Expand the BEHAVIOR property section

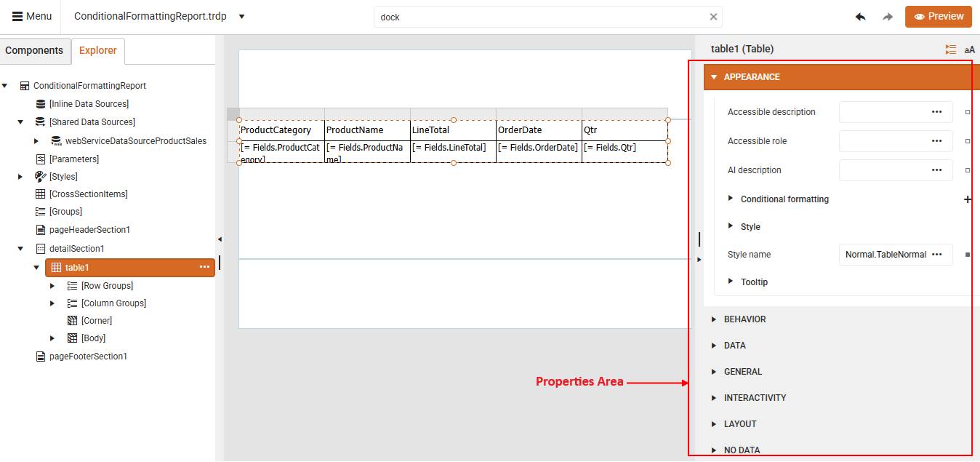(x=746, y=319)
